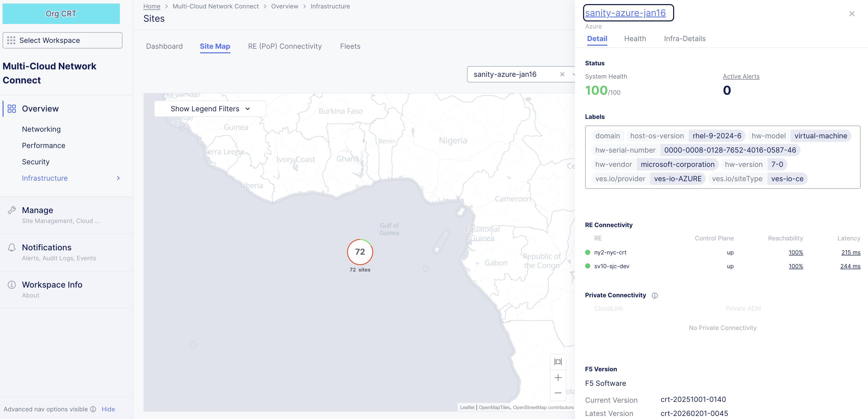Image resolution: width=868 pixels, height=419 pixels.
Task: Switch to the Health tab
Action: [x=635, y=39]
